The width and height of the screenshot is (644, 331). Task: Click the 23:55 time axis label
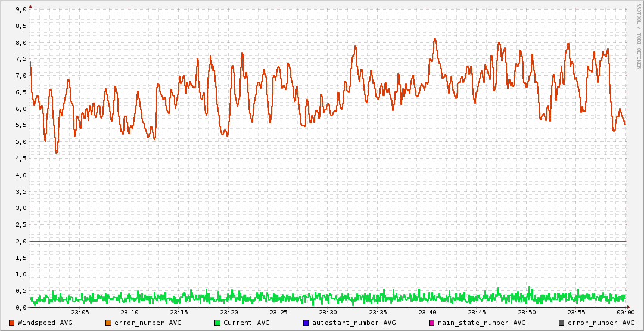click(576, 313)
